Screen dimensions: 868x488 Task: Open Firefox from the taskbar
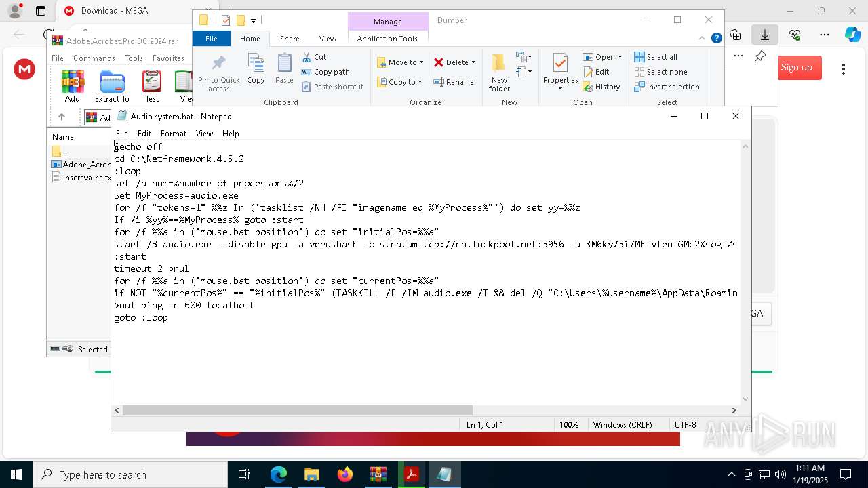point(345,474)
